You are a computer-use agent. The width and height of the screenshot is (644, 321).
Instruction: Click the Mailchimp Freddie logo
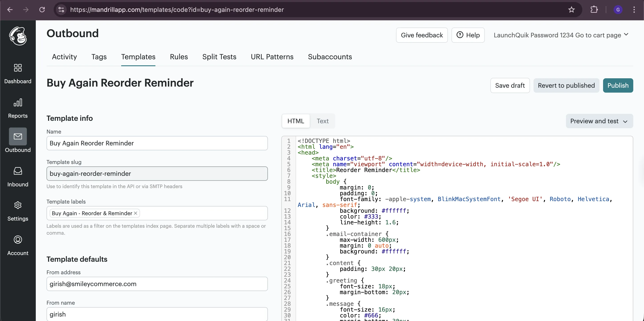pos(18,36)
